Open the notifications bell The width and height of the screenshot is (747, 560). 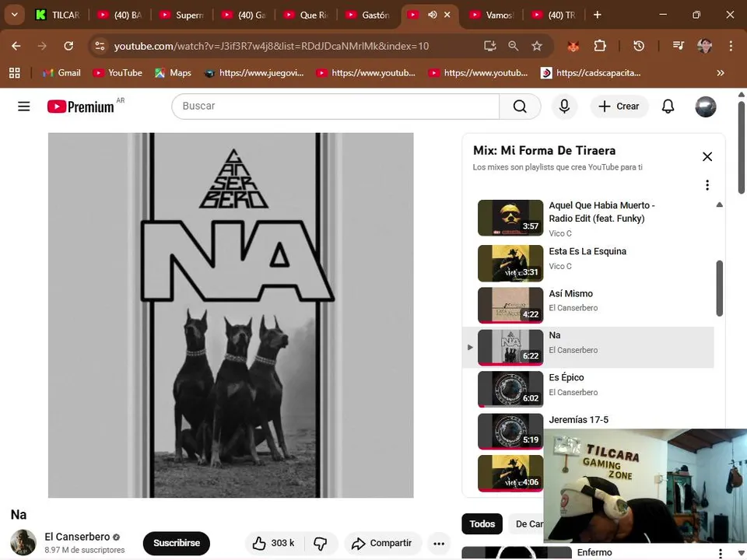tap(668, 106)
